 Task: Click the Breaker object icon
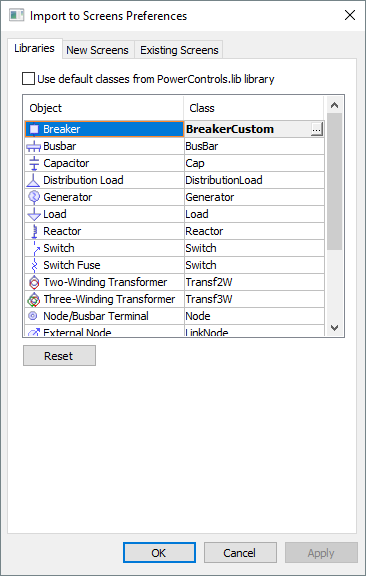pyautogui.click(x=34, y=129)
